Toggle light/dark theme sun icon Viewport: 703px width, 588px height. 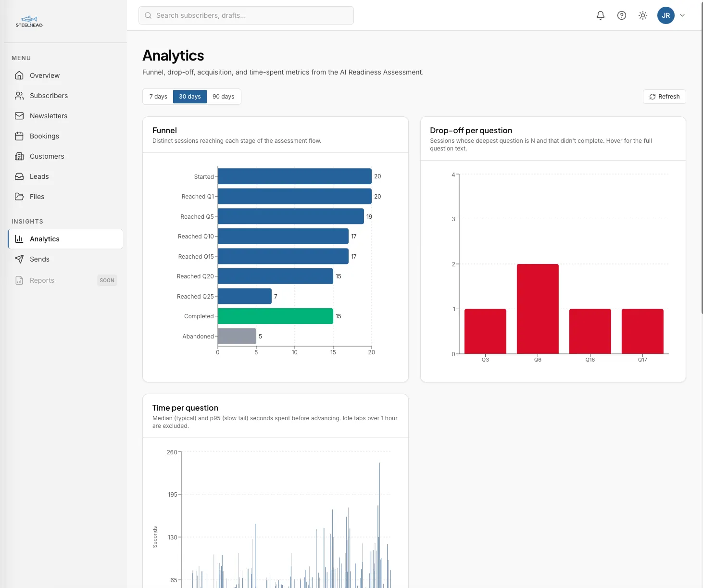point(643,15)
